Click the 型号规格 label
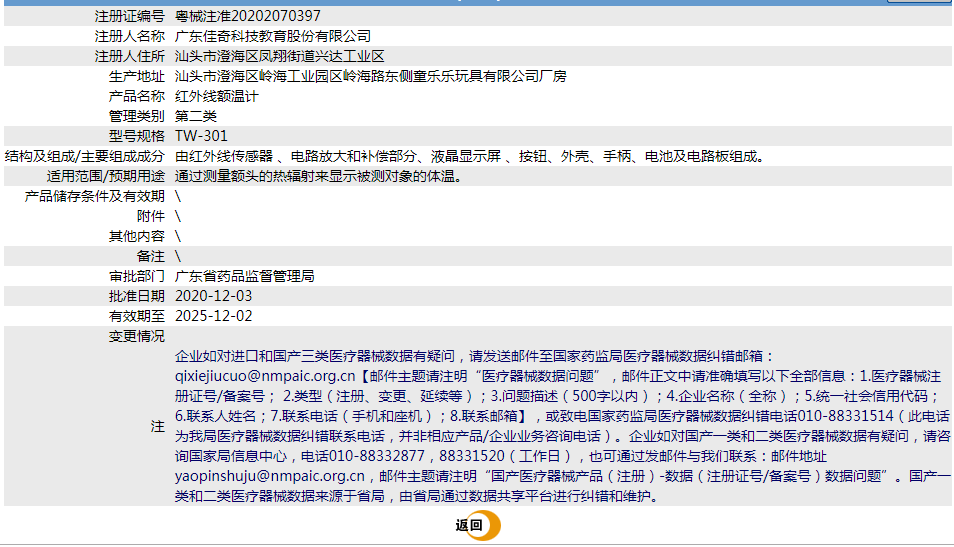Screen dimensions: 954x547 tap(136, 136)
